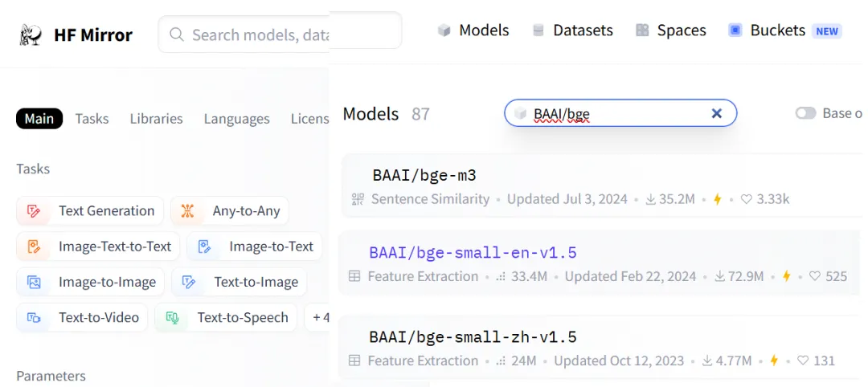Click the Search models input field
The image size is (868, 387).
(280, 35)
